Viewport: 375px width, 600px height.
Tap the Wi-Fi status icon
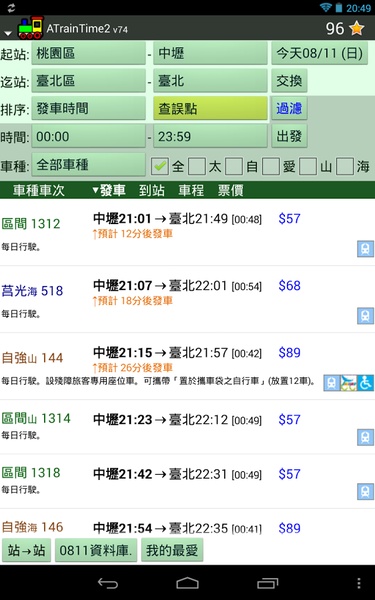(325, 8)
